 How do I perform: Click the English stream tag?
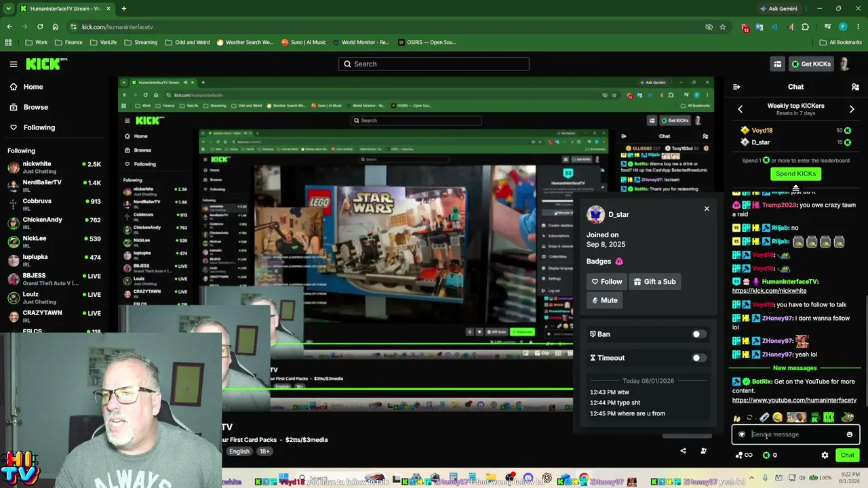pyautogui.click(x=239, y=451)
